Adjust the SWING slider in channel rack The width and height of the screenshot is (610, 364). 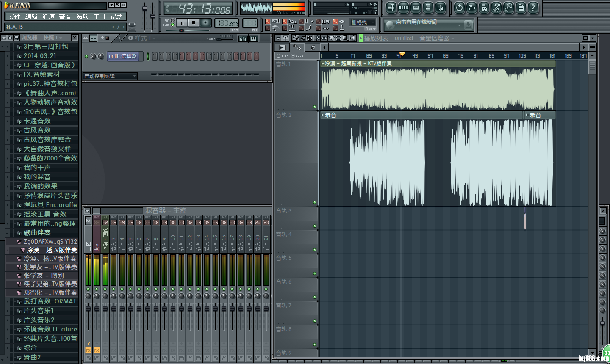(x=225, y=39)
